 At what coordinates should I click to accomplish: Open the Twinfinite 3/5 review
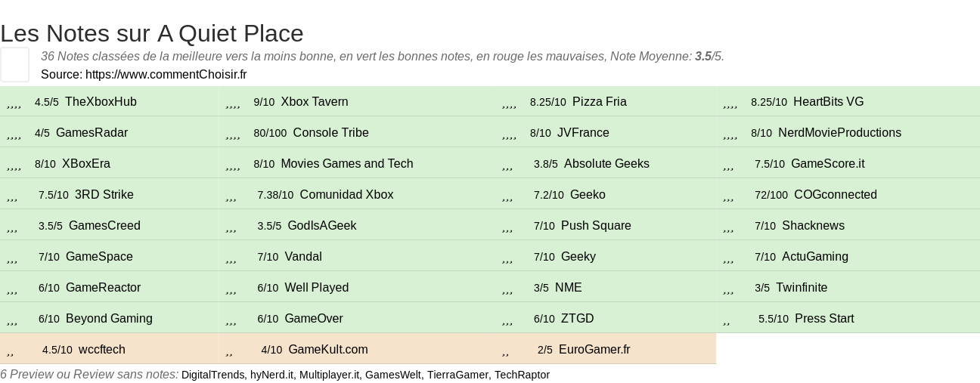(x=802, y=288)
